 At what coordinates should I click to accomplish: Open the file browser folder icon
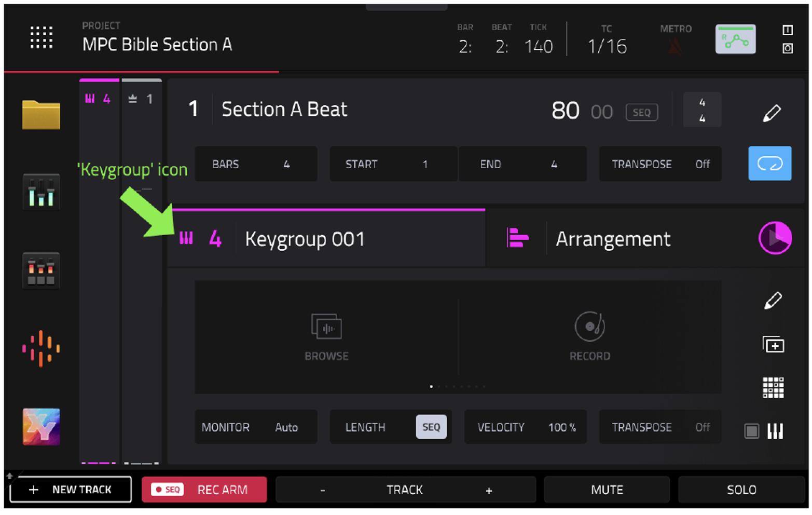point(41,114)
